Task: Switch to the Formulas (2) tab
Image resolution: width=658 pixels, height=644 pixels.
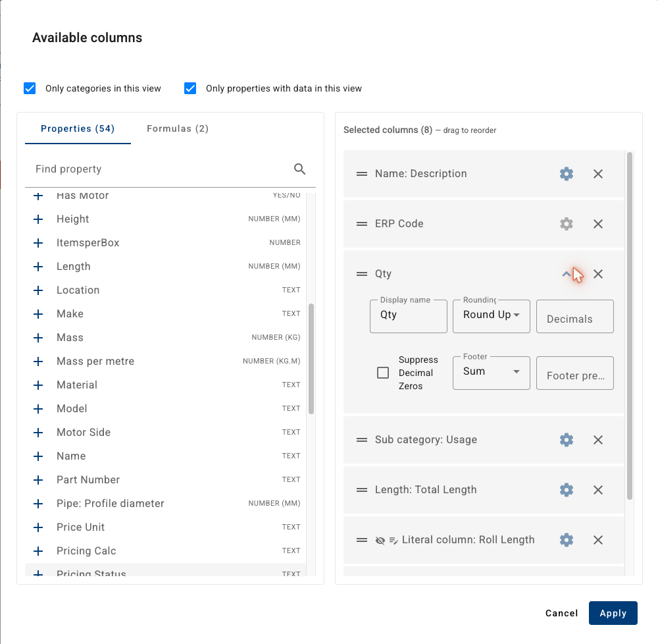Action: [x=178, y=128]
